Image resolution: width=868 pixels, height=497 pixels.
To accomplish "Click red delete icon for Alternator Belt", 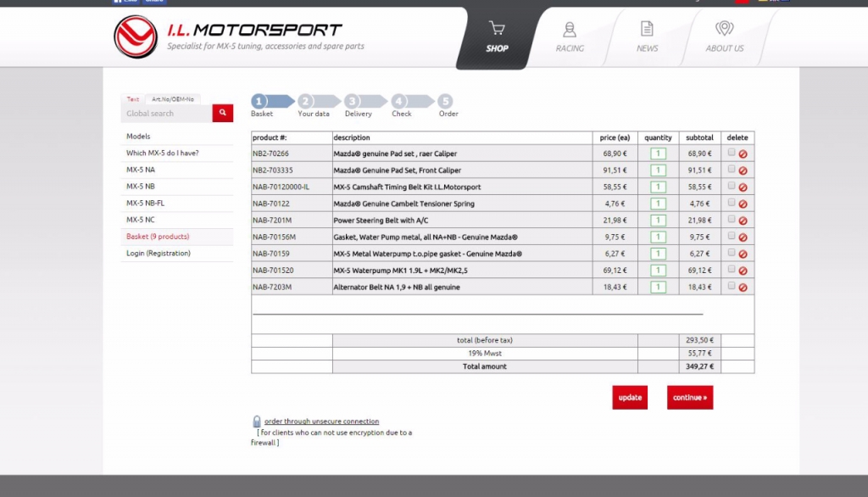I will pyautogui.click(x=743, y=288).
